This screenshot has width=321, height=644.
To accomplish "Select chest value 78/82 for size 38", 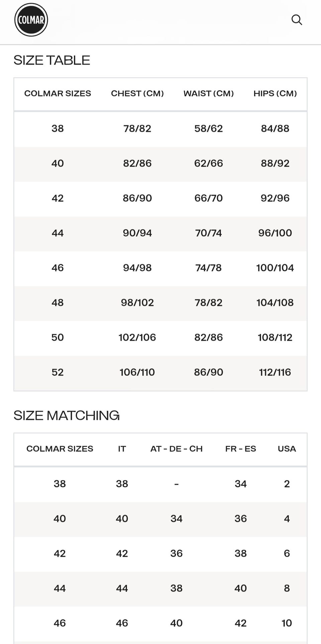I will [137, 129].
